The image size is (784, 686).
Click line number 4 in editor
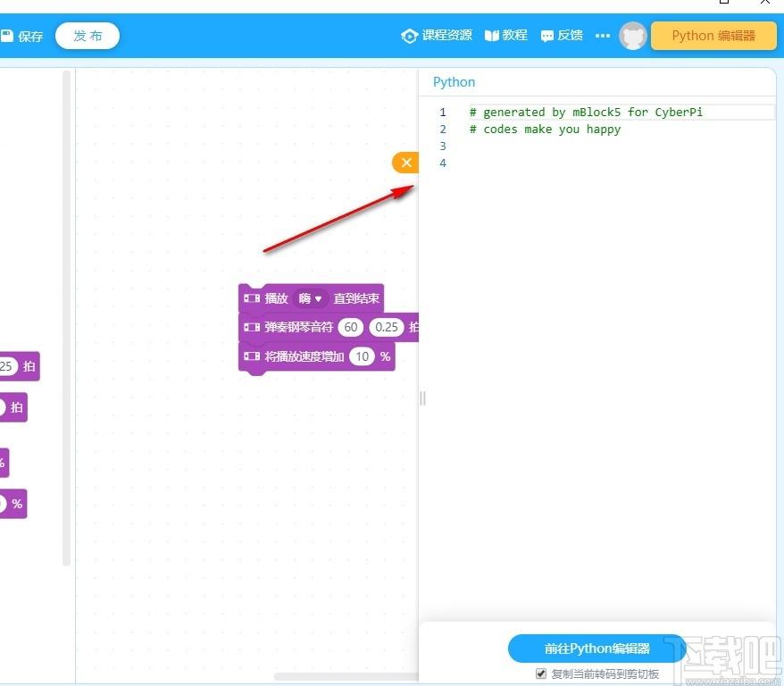coord(443,163)
